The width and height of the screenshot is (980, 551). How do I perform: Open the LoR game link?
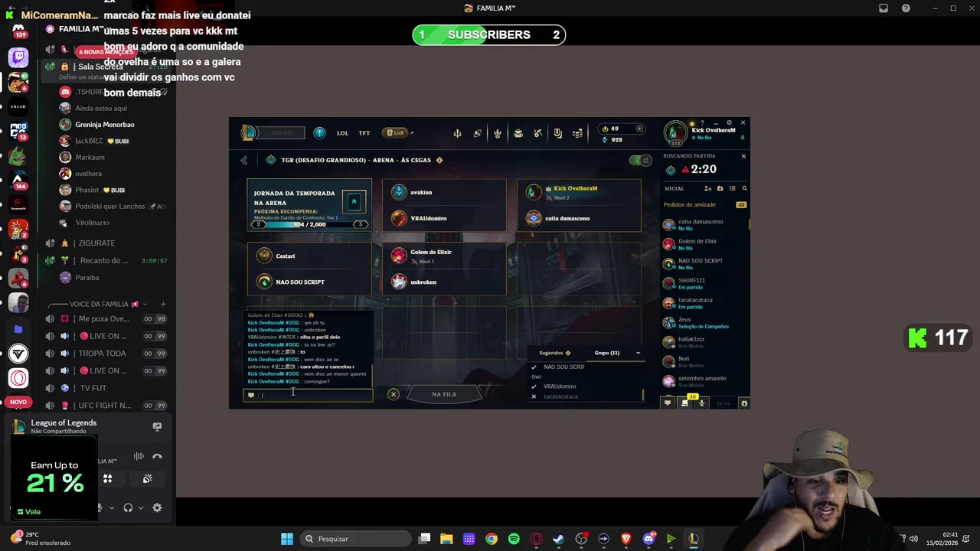(397, 133)
